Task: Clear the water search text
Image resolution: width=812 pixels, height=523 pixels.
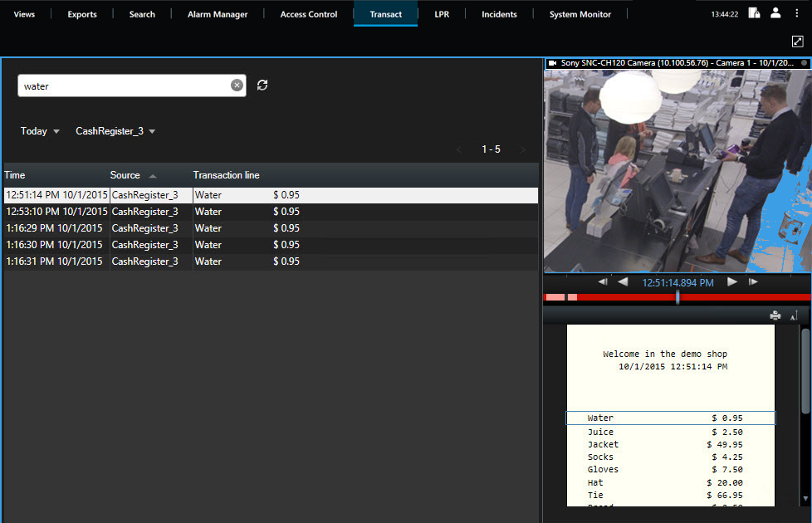Action: (237, 86)
